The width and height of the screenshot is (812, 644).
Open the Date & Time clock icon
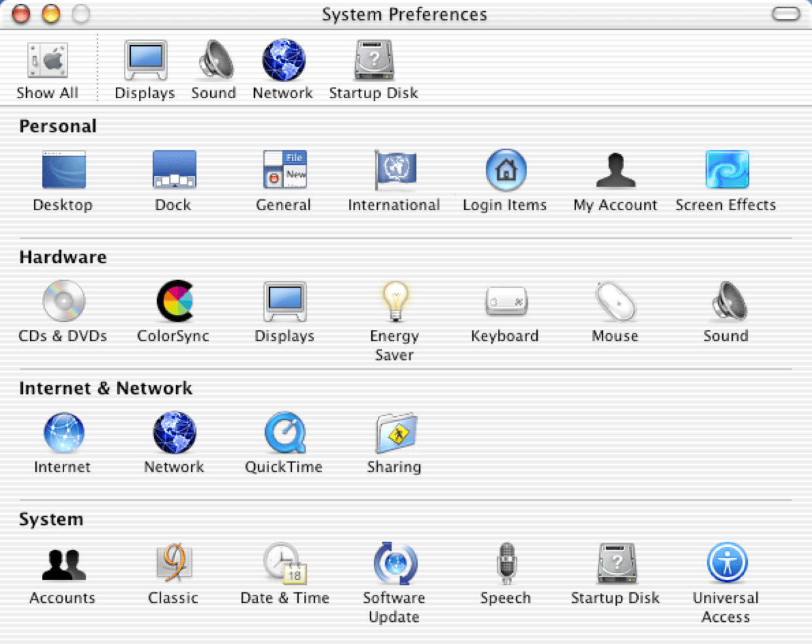285,563
